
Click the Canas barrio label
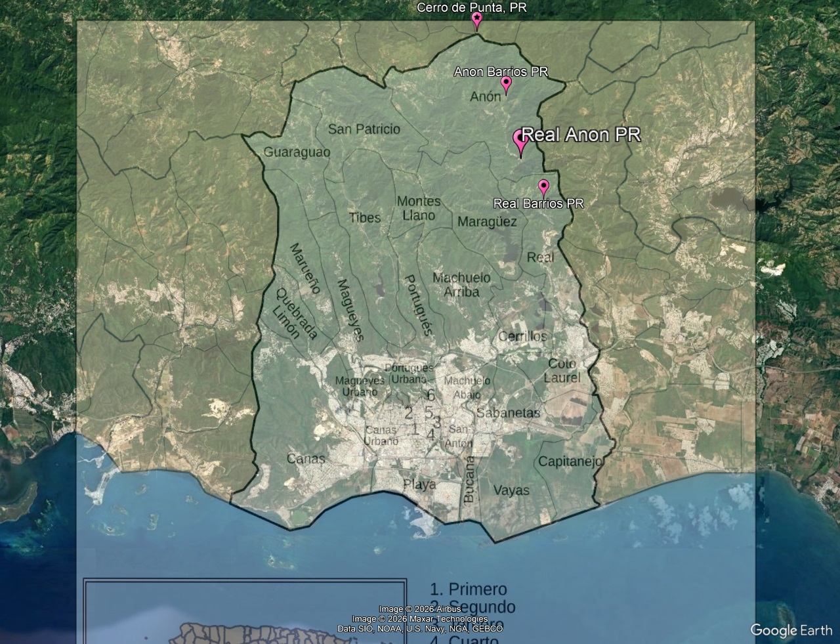306,458
